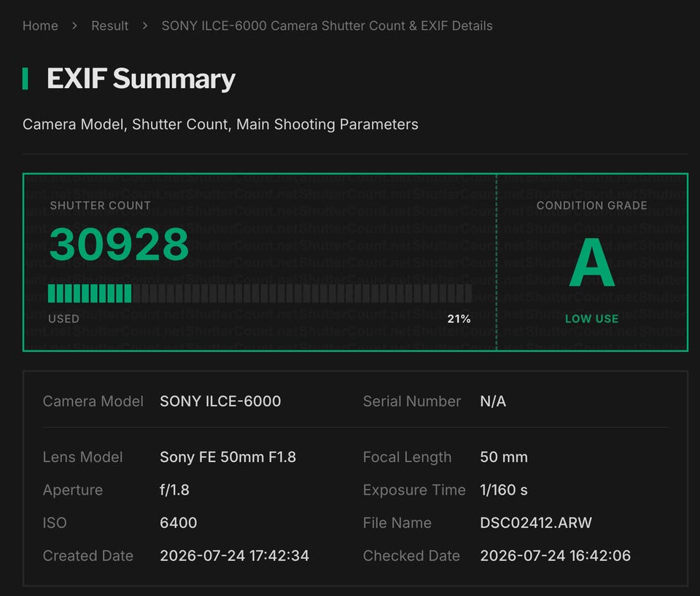Image resolution: width=700 pixels, height=596 pixels.
Task: Click the Checked Date timestamp value
Action: coord(556,555)
